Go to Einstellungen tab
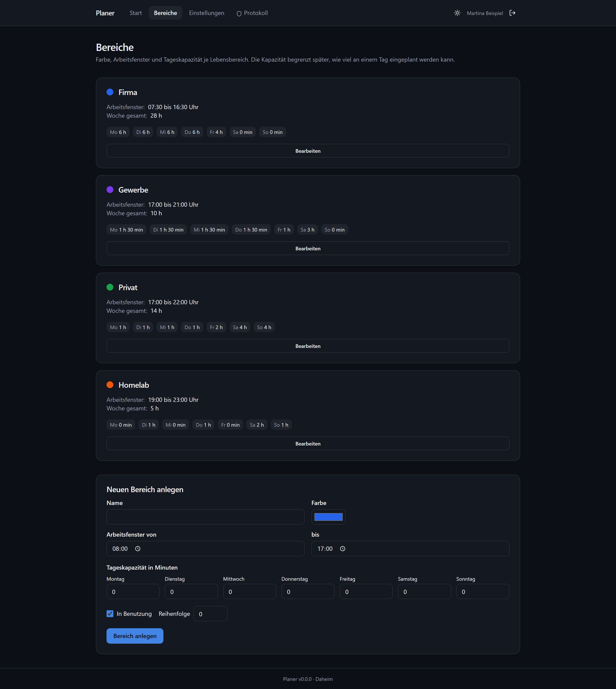The width and height of the screenshot is (616, 689). (206, 13)
